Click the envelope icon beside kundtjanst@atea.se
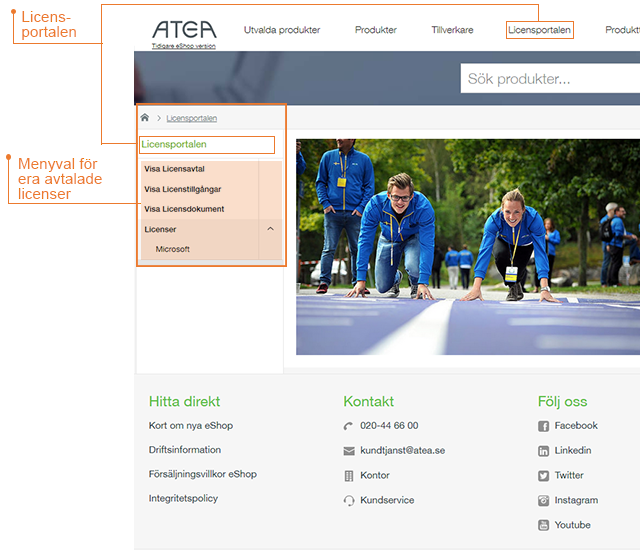The image size is (640, 550). coord(349,451)
